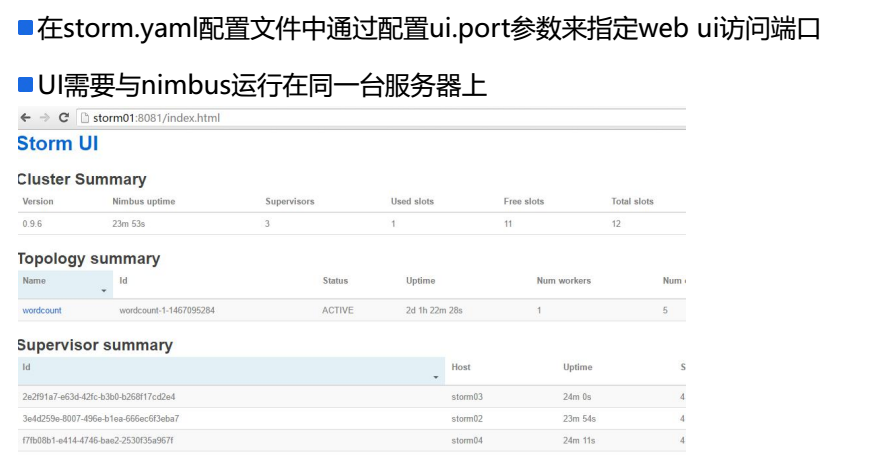This screenshot has width=883, height=459.
Task: Click supervisor uptime 24m 11s
Action: (579, 440)
